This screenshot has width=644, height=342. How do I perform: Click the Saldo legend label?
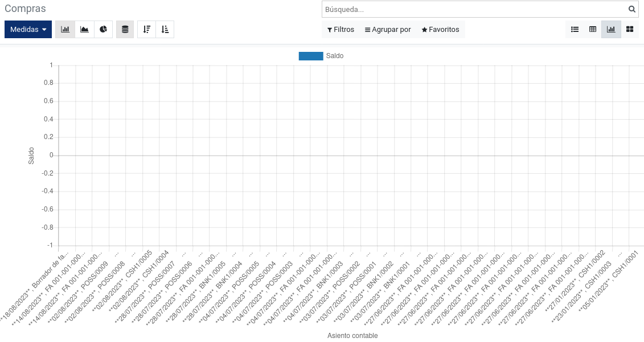[335, 56]
